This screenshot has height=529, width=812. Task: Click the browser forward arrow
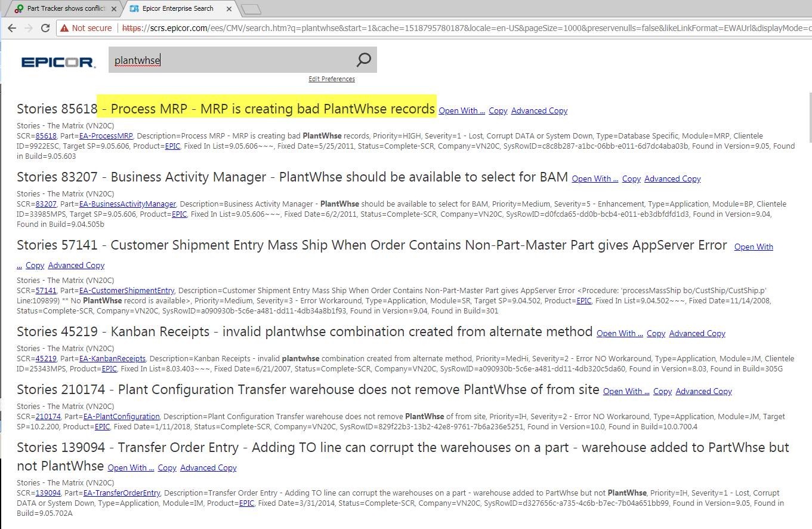click(x=28, y=28)
